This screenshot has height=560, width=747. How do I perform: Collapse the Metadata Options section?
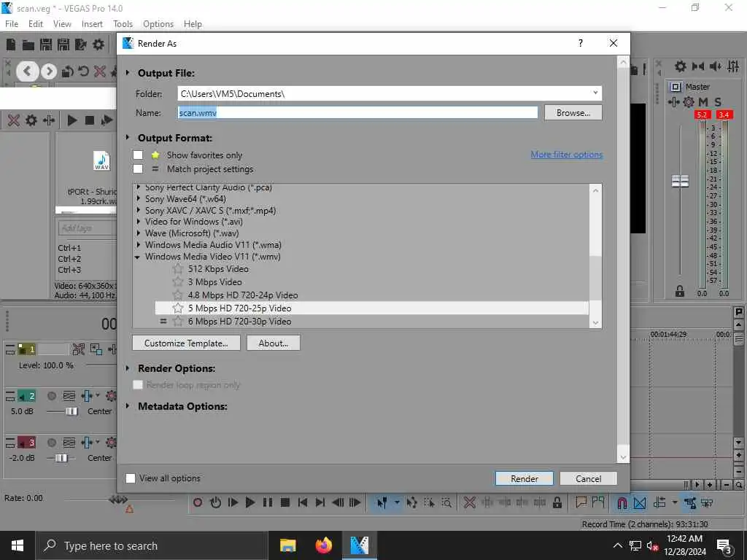coord(127,406)
